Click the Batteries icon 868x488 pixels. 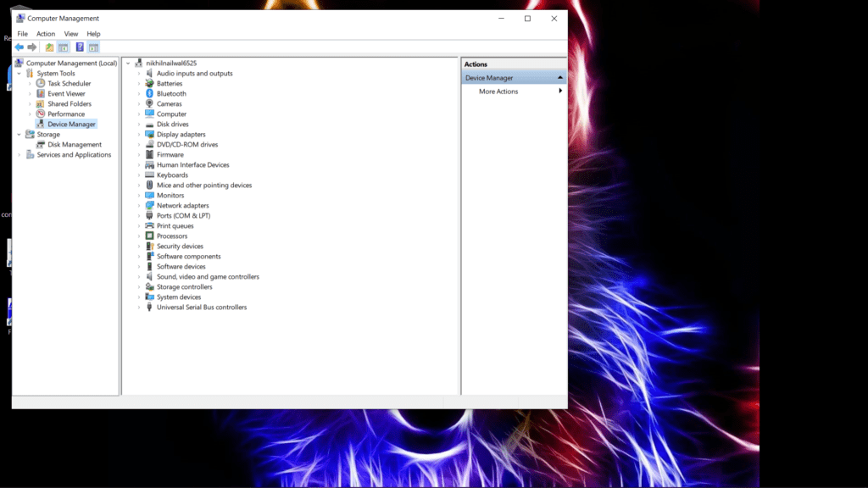coord(149,83)
